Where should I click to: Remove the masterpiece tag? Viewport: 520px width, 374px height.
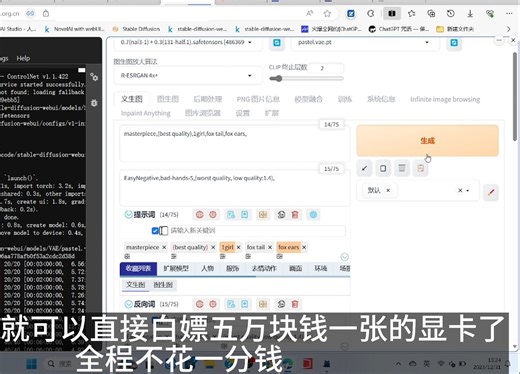[x=164, y=247]
